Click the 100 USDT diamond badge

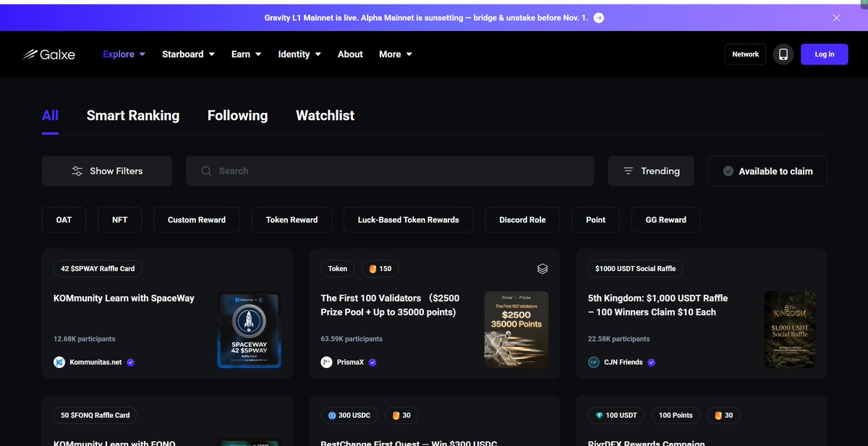(x=616, y=415)
